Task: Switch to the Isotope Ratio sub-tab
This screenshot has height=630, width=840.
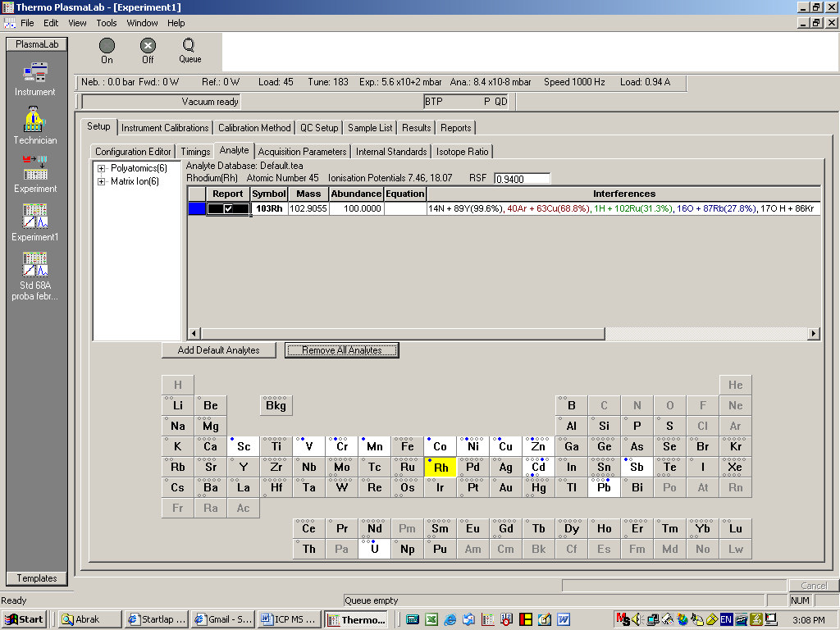Action: pyautogui.click(x=463, y=152)
